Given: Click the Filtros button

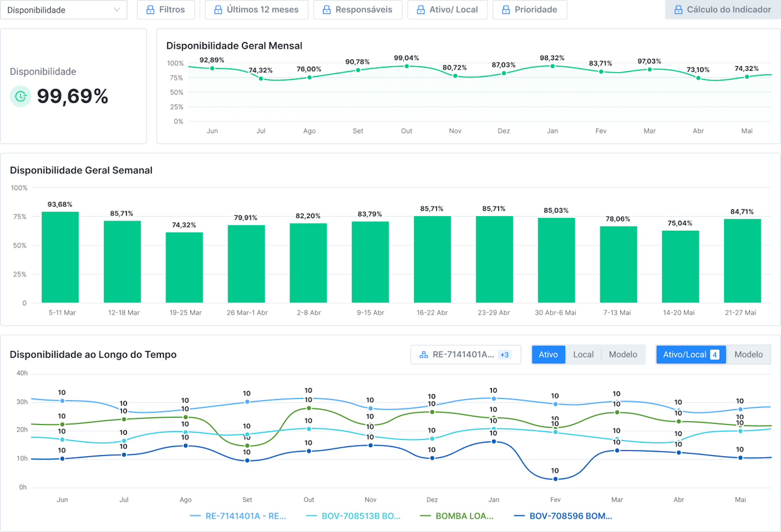Looking at the screenshot, I should point(166,10).
